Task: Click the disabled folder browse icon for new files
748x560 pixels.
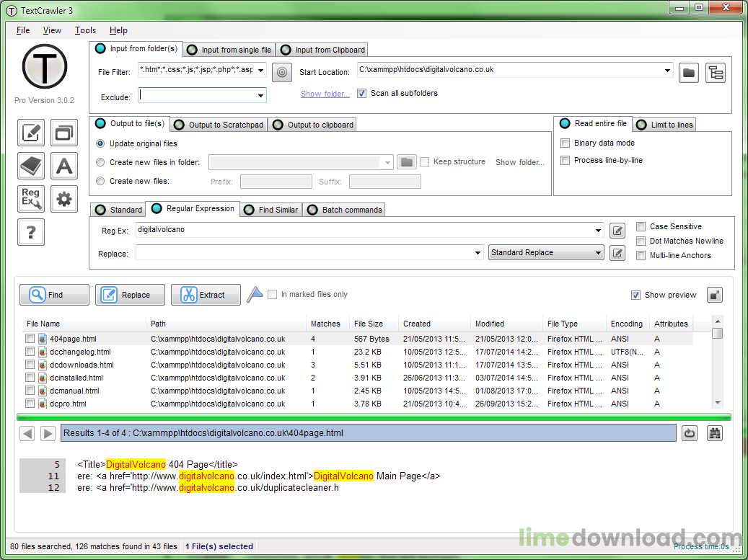Action: [x=406, y=162]
